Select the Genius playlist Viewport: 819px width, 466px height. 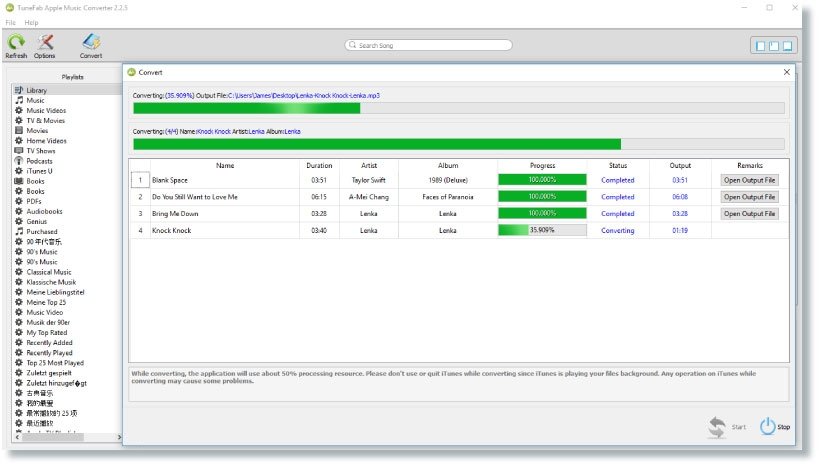tap(37, 222)
